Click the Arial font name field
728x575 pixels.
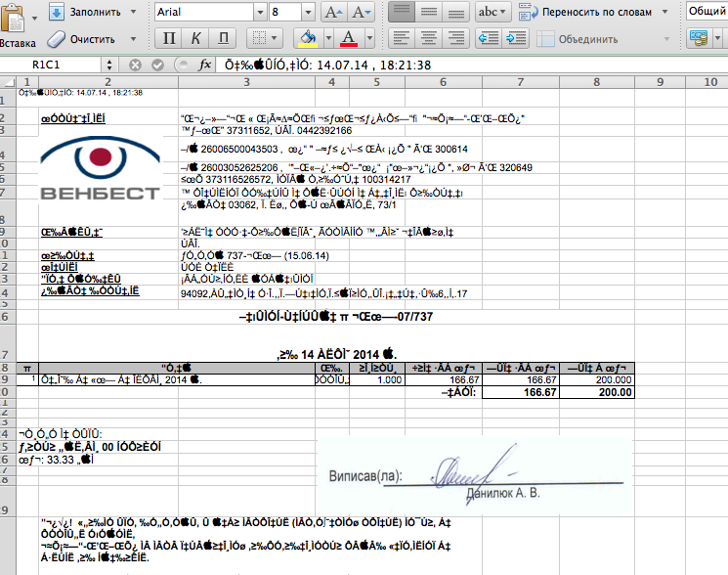pyautogui.click(x=205, y=12)
